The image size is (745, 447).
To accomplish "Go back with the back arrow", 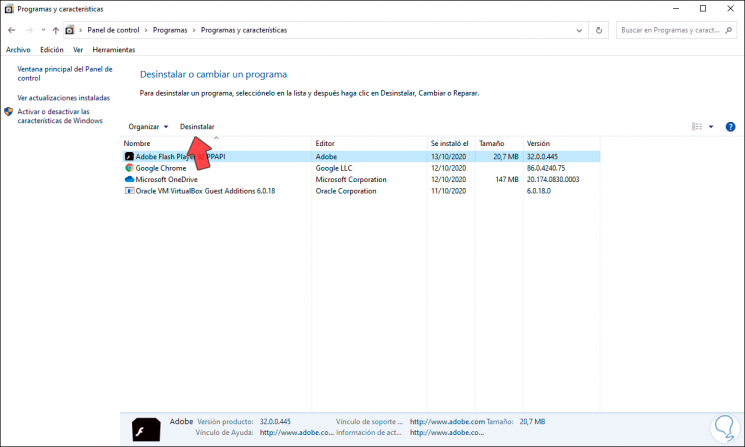I will (x=11, y=30).
